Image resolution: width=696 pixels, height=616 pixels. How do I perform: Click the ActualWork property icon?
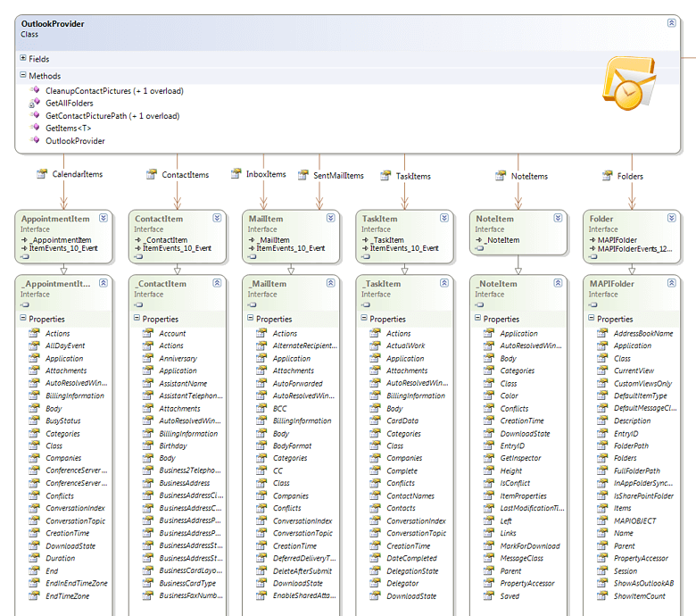[x=375, y=345]
